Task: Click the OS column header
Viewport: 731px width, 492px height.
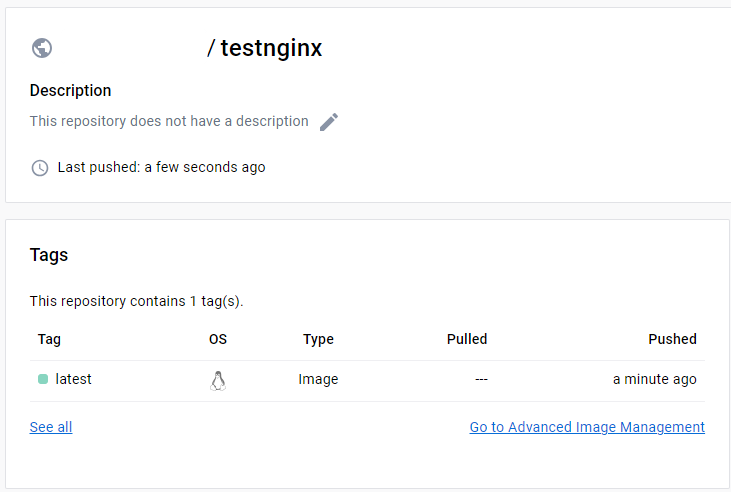Action: pyautogui.click(x=218, y=339)
